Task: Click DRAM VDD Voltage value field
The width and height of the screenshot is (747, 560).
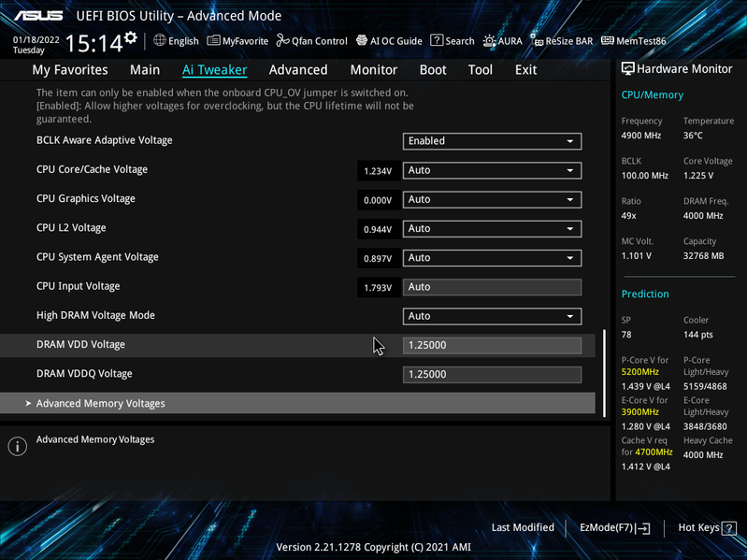Action: 492,345
